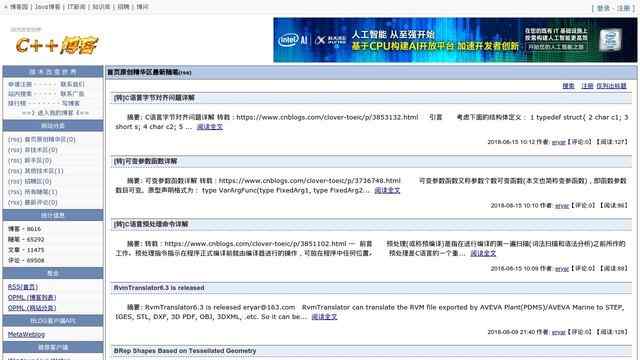Open the 所有随笔(1) category link
This screenshot has height=360, width=640.
click(41, 192)
